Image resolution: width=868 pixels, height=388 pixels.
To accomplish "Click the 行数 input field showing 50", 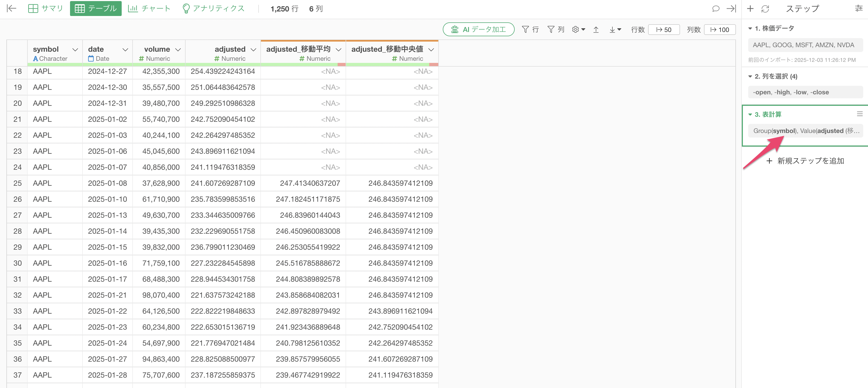I will pyautogui.click(x=664, y=30).
